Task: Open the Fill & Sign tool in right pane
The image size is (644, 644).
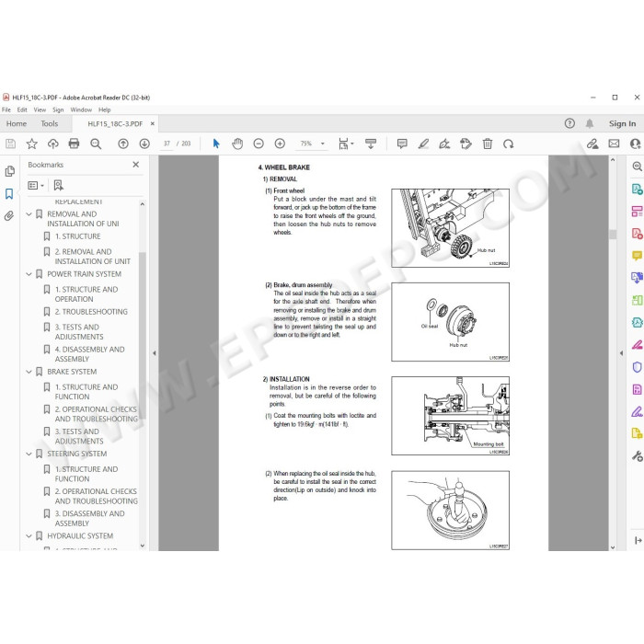Action: click(x=637, y=411)
